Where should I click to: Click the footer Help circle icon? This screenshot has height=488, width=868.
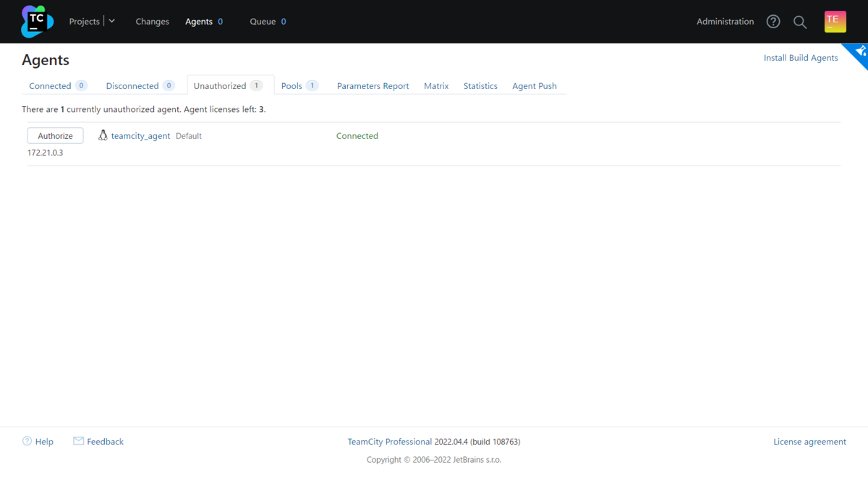point(27,441)
